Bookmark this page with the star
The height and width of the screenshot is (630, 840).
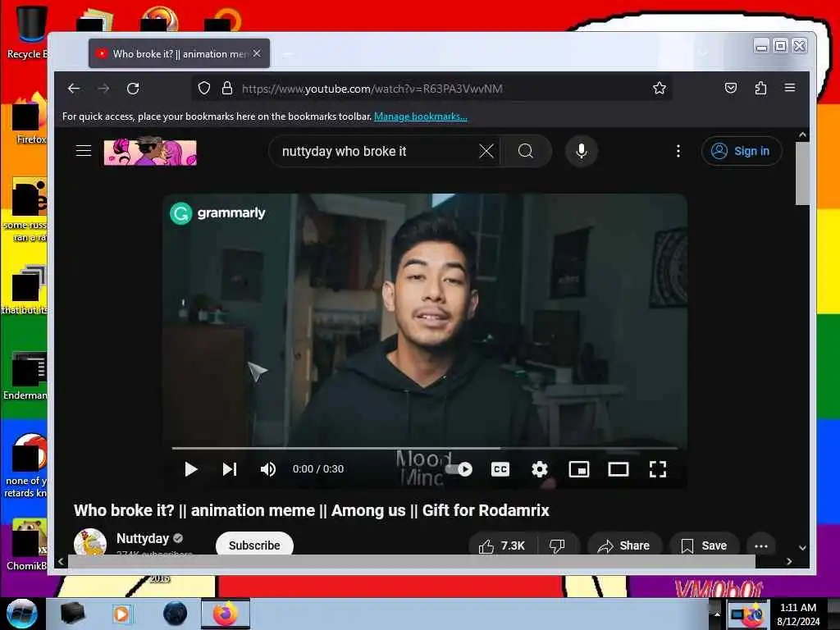(x=660, y=89)
